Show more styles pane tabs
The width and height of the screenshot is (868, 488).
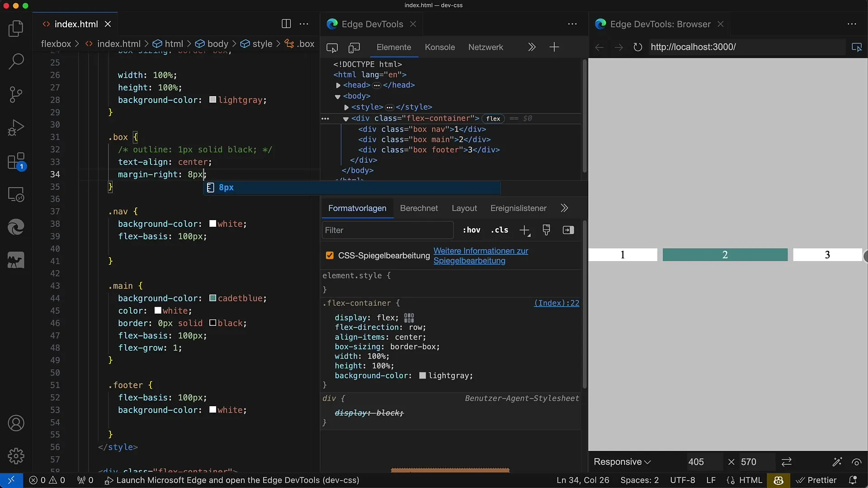point(564,208)
